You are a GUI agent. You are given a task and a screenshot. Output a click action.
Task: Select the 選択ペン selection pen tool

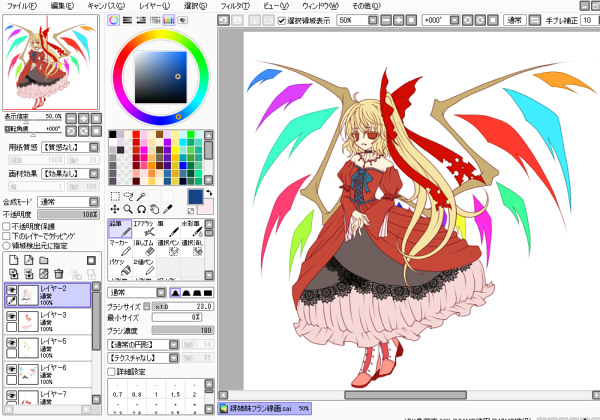click(x=168, y=248)
